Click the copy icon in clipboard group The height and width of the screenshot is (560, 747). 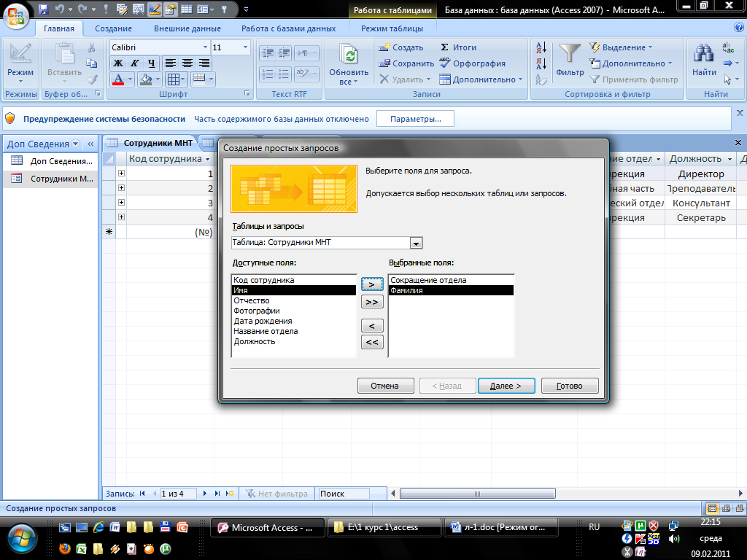click(91, 63)
